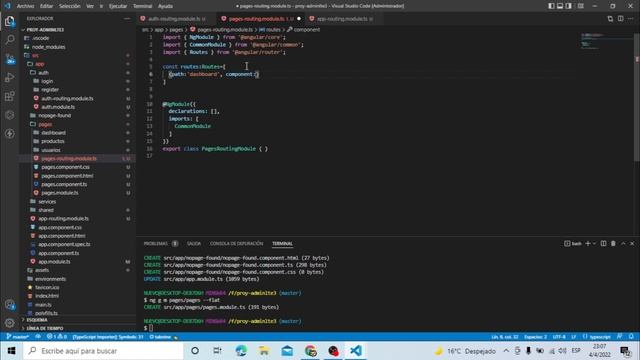Click open changes icon in editor toolbar
This screenshot has height=360, width=640.
[610, 19]
